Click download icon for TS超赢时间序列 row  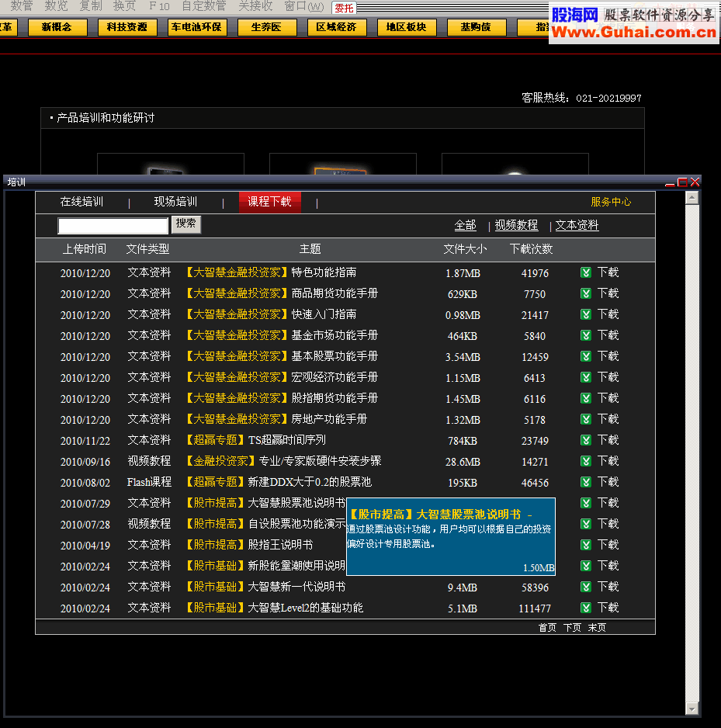(585, 440)
